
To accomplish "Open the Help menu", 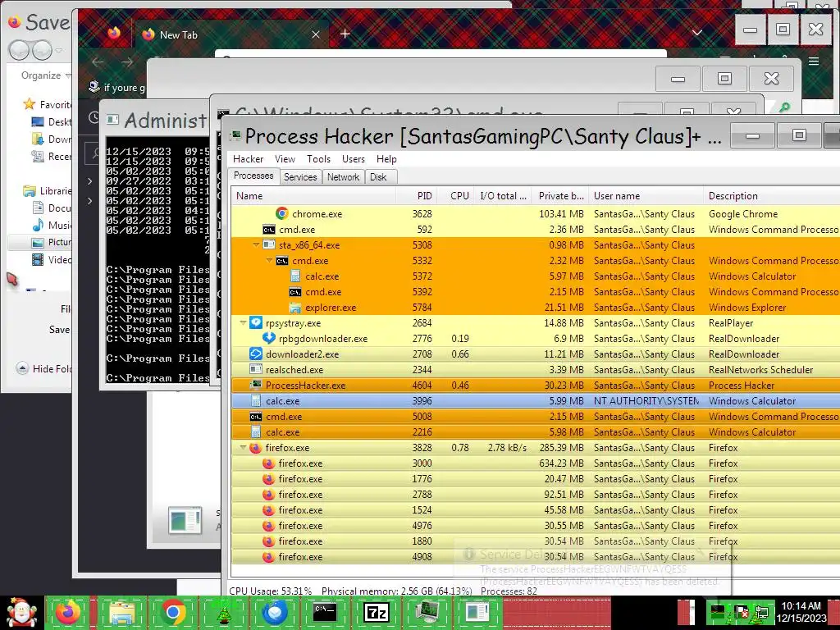I will click(387, 159).
